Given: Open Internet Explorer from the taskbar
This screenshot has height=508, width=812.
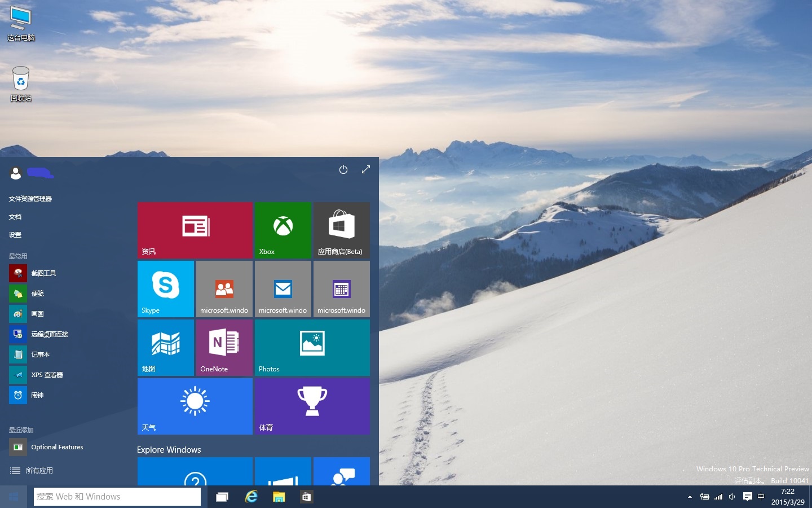Looking at the screenshot, I should 251,497.
